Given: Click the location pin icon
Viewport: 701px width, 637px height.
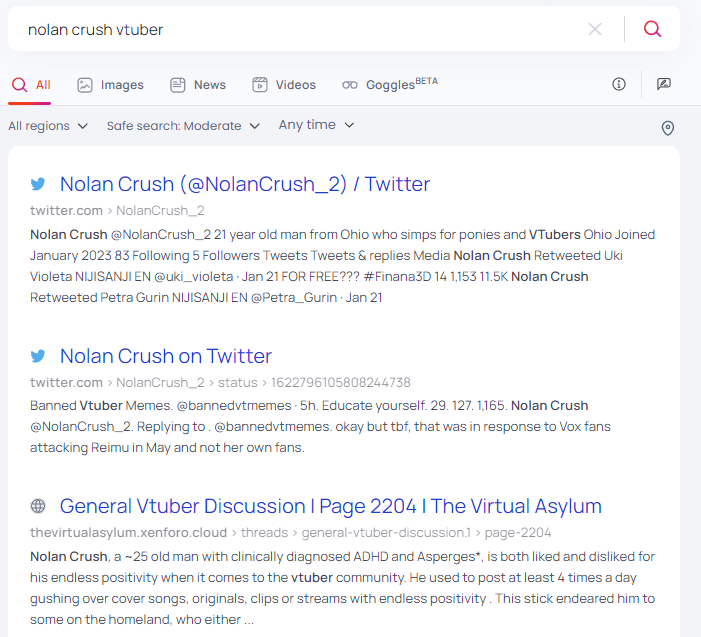Looking at the screenshot, I should (667, 128).
